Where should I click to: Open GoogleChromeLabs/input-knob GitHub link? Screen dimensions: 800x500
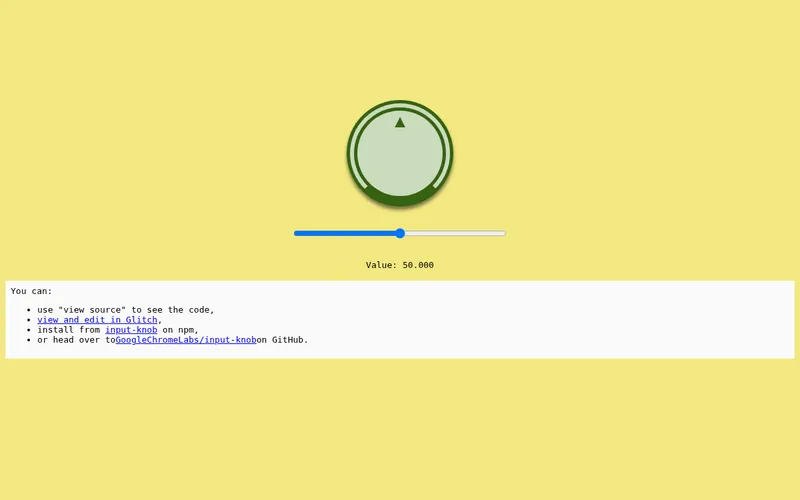pyautogui.click(x=186, y=340)
